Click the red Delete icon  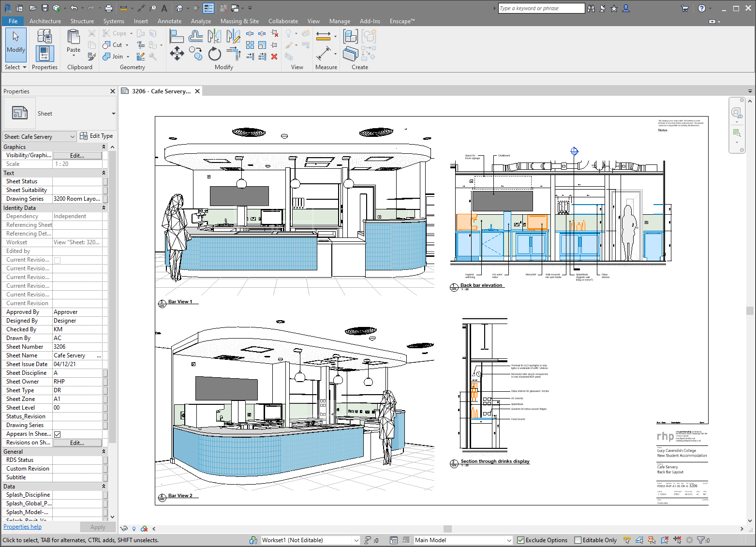pos(274,57)
